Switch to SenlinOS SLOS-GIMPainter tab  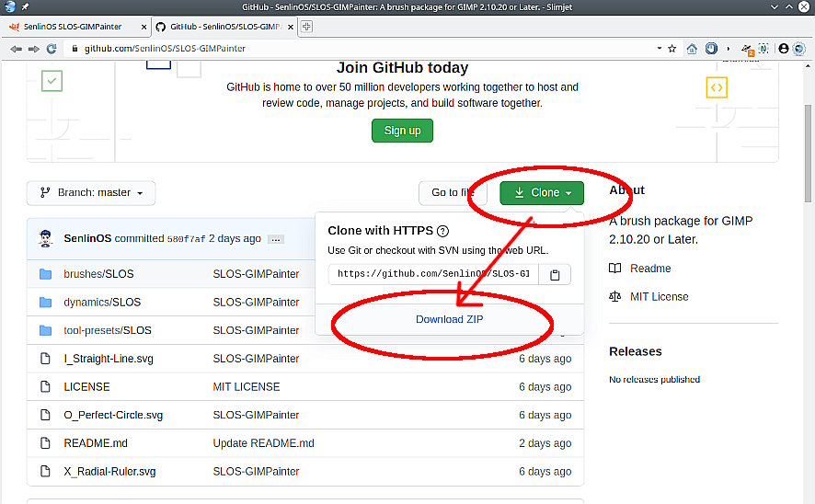[73, 27]
